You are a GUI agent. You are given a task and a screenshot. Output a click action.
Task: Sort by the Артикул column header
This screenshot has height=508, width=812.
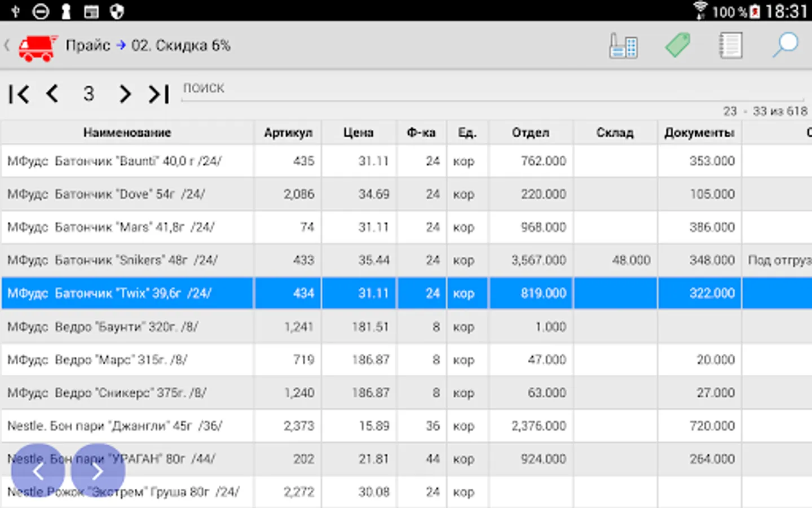(288, 133)
